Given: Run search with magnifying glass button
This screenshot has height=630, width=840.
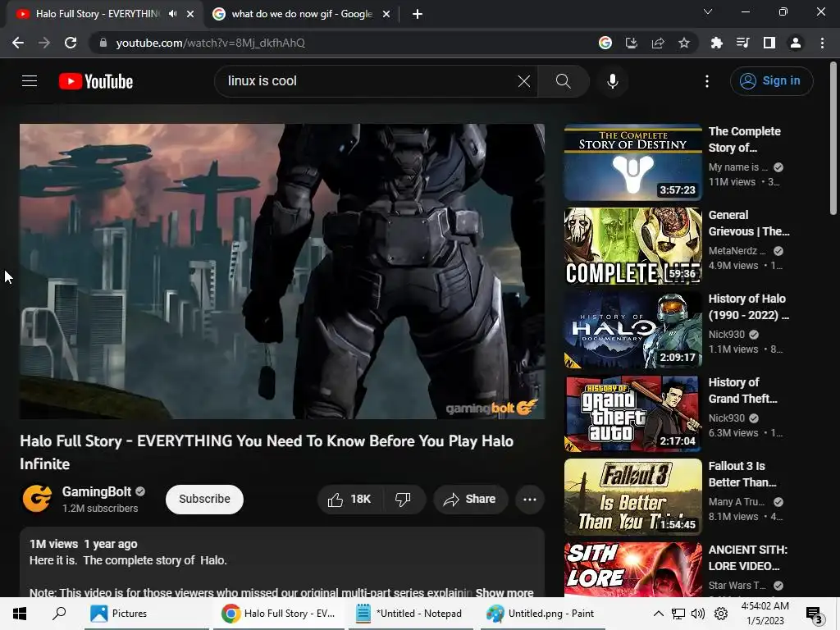Looking at the screenshot, I should coord(563,81).
